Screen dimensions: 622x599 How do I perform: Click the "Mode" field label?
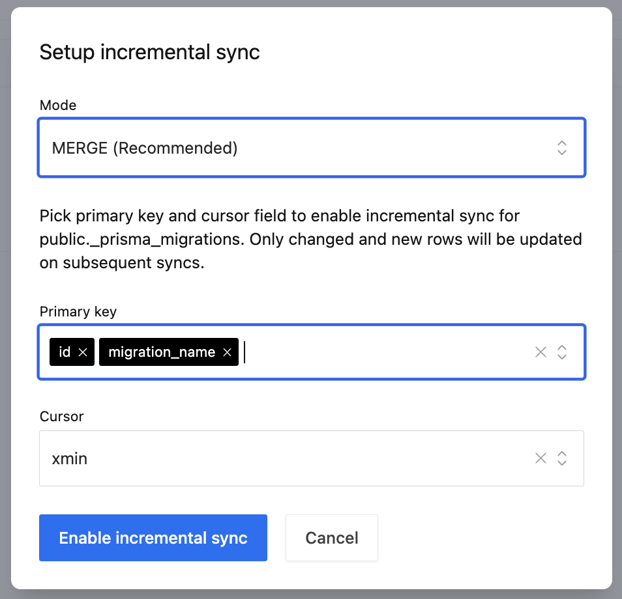[x=58, y=105]
